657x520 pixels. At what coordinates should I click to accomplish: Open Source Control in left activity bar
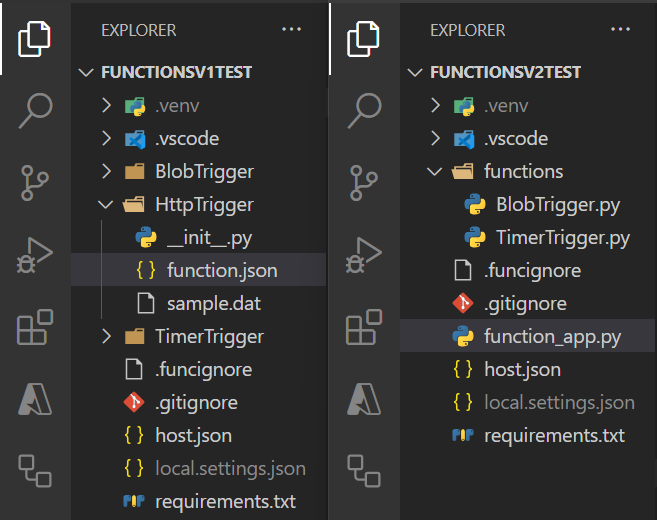(x=34, y=183)
